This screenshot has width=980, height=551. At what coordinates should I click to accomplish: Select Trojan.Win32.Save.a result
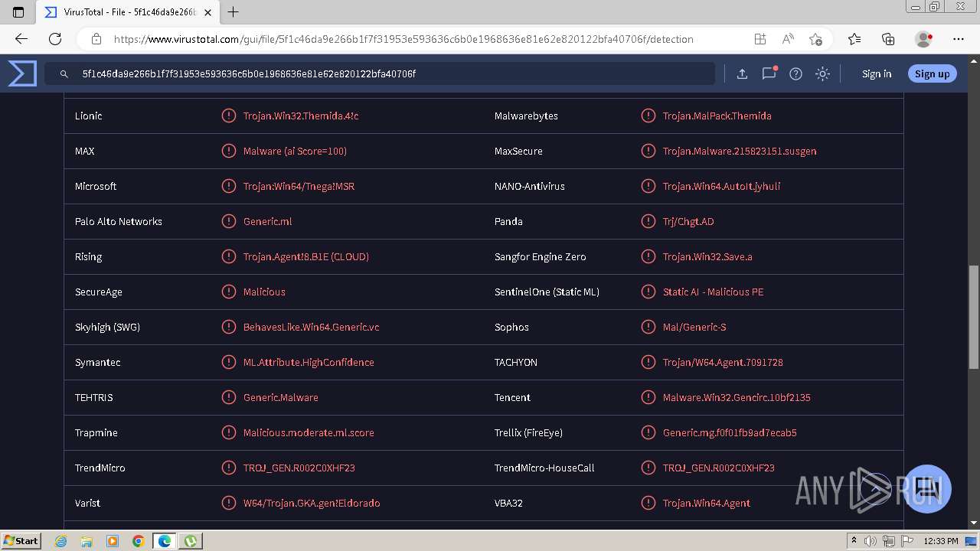coord(707,256)
